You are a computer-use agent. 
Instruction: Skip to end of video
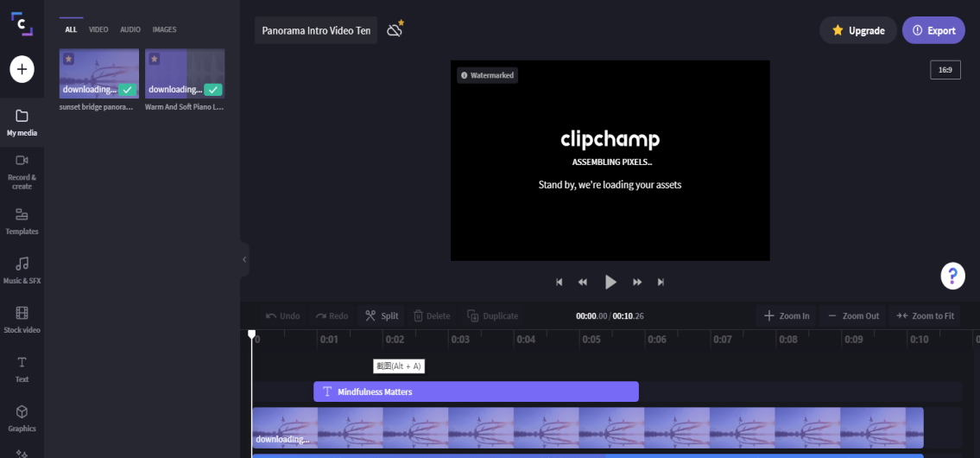coord(661,283)
